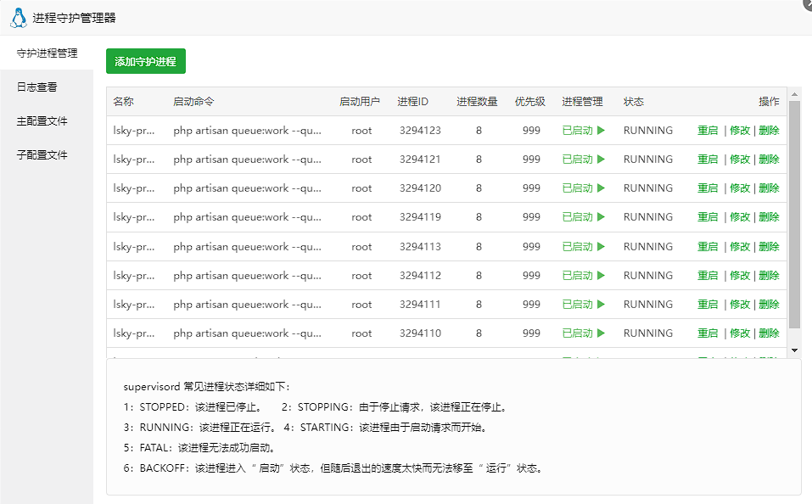
Task: Click 修改 for process 3294121
Action: pos(740,160)
